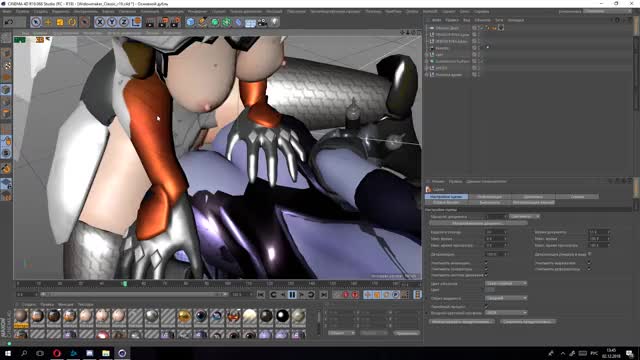Toggle the first left checkbox under detail level
The height and width of the screenshot is (360, 640).
[x=486, y=263]
